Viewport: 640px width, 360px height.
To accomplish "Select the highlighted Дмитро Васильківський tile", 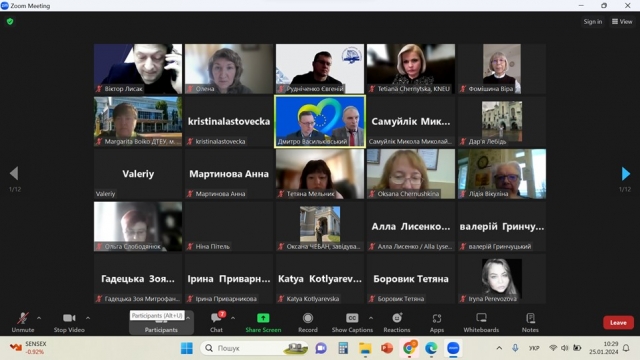I will pyautogui.click(x=320, y=121).
